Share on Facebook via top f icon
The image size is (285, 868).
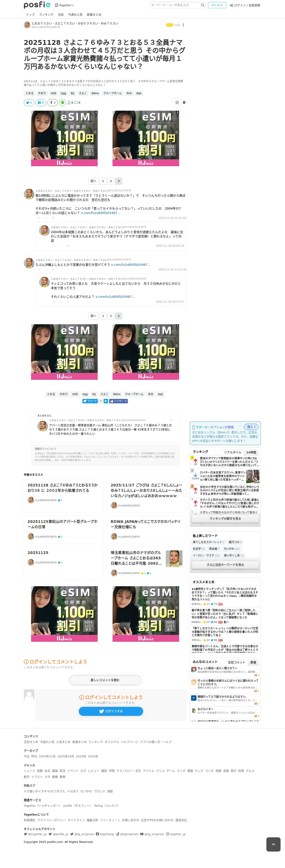pos(52,102)
